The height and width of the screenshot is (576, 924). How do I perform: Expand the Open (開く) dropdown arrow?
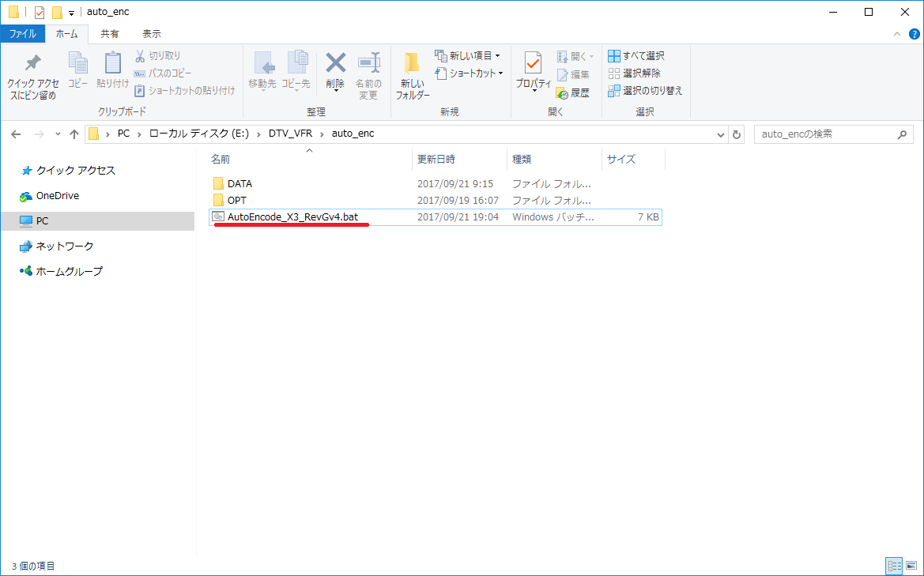point(592,57)
